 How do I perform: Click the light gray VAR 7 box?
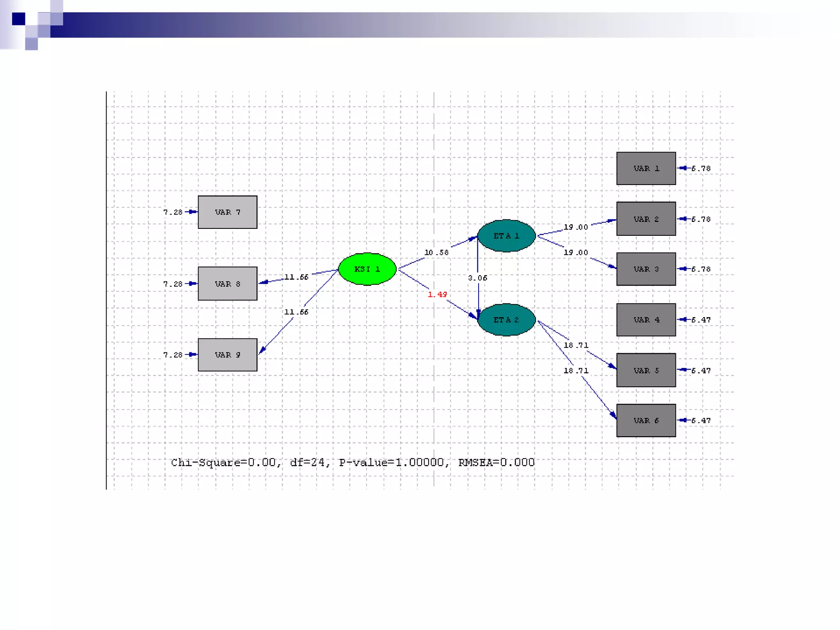coord(228,212)
